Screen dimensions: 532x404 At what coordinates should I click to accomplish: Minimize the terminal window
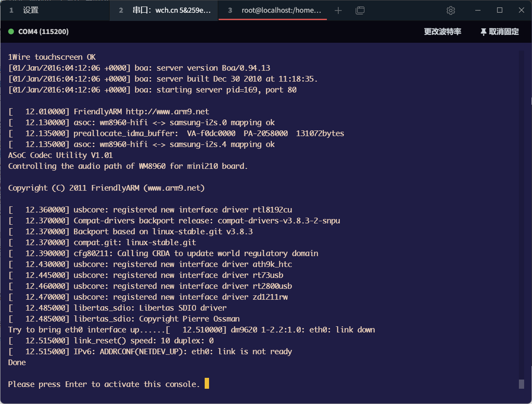point(478,10)
